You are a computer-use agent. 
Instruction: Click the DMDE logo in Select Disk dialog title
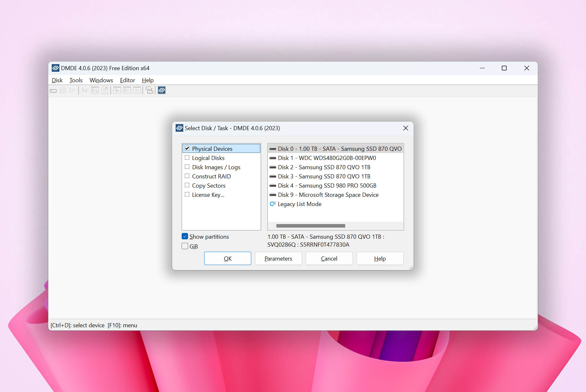(179, 128)
